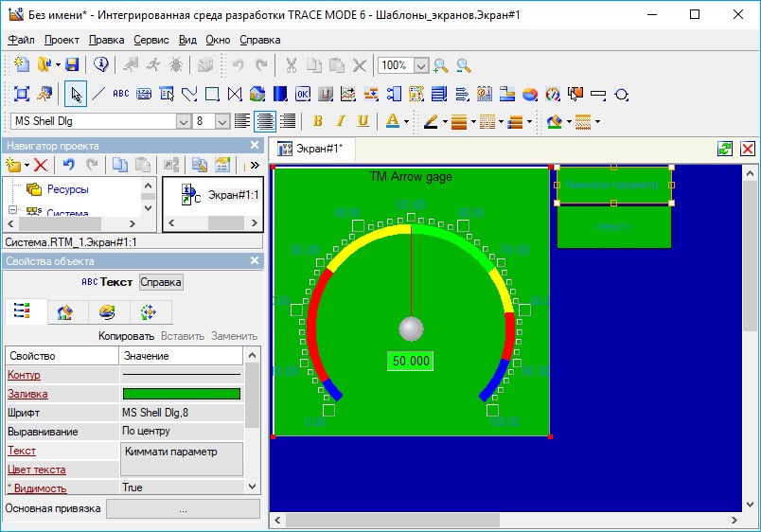Viewport: 761px width, 532px height.
Task: Choose the rectangle shape tool
Action: coord(213,94)
